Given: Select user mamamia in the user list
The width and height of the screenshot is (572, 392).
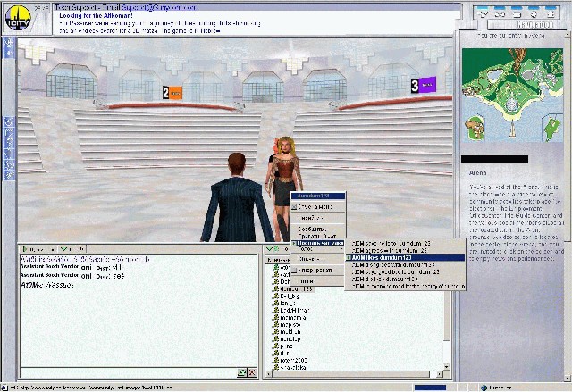Looking at the screenshot, I should pyautogui.click(x=292, y=318).
